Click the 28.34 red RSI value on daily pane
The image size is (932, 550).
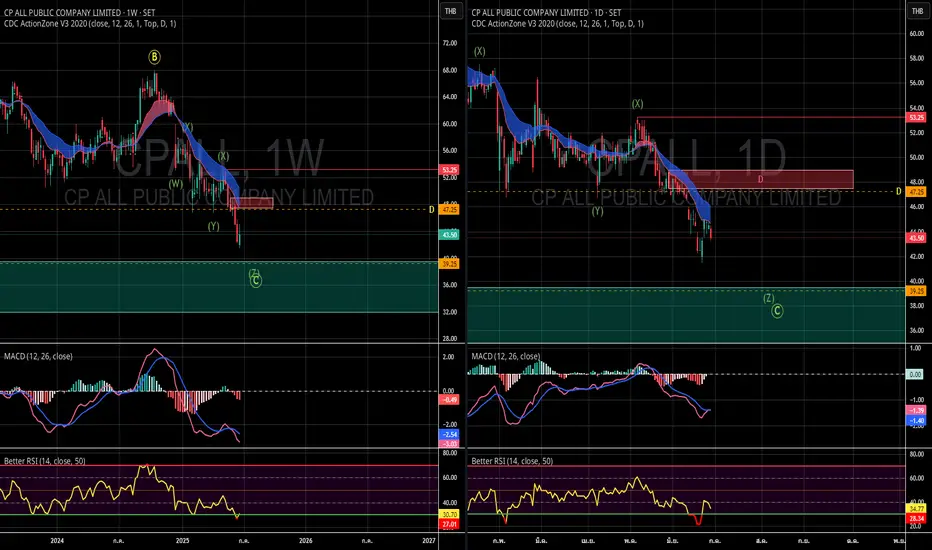[x=917, y=518]
